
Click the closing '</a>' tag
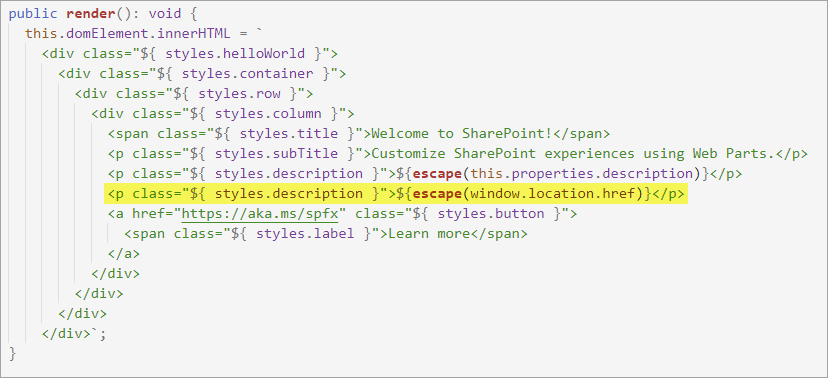pos(124,254)
